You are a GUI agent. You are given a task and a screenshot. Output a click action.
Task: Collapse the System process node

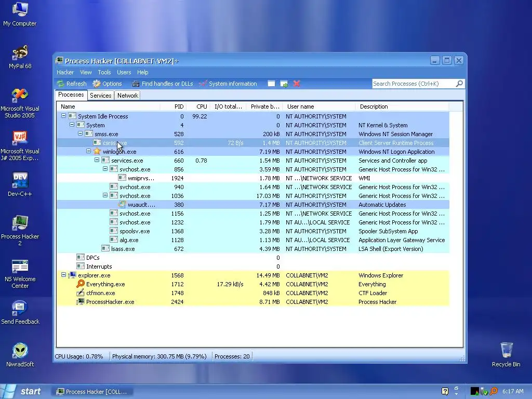pyautogui.click(x=72, y=125)
